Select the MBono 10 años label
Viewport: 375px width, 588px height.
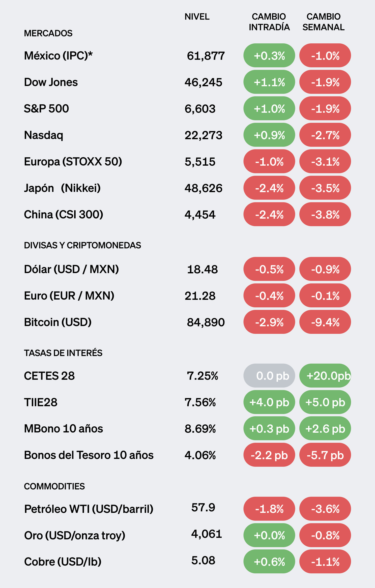coord(64,429)
